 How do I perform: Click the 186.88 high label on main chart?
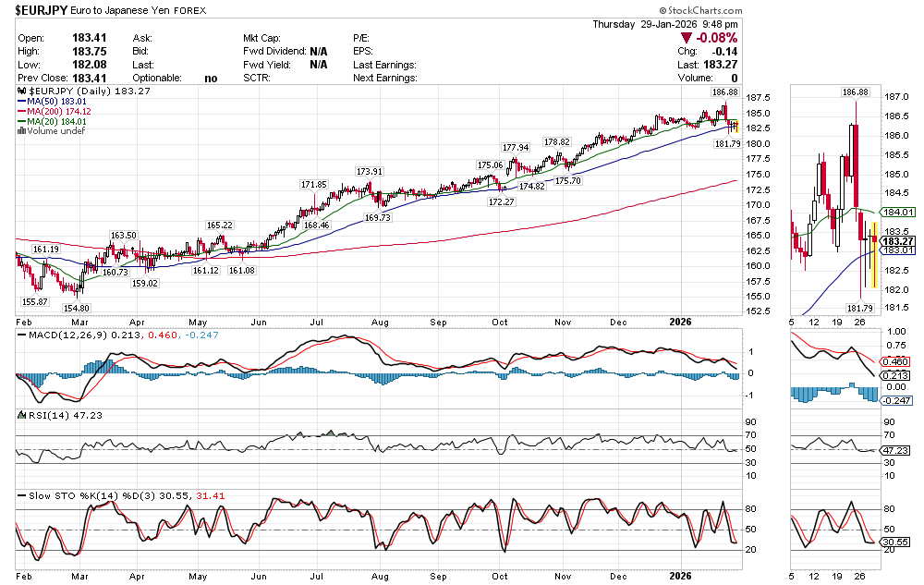(x=723, y=92)
